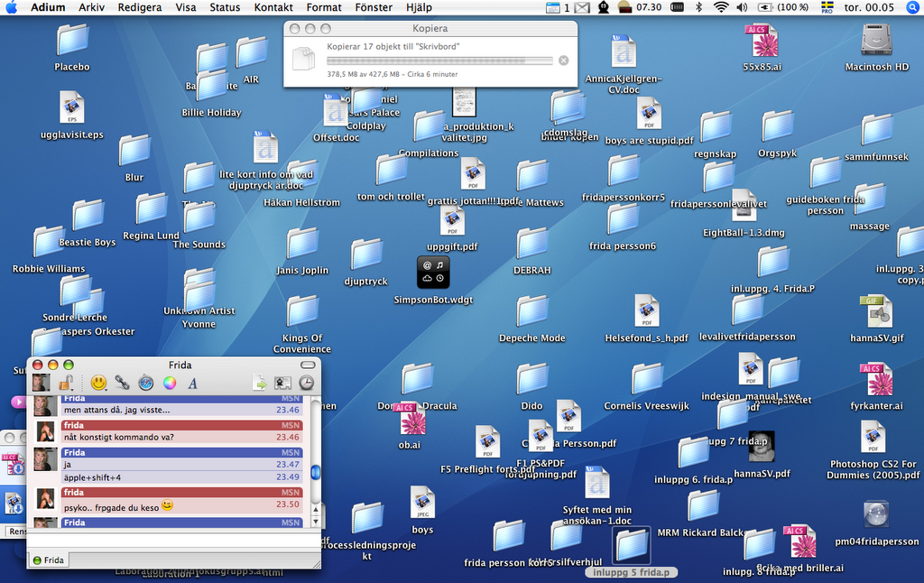Screen dimensions: 924x583
Task: Click the Swedish flag input menu icon
Action: click(x=827, y=7)
